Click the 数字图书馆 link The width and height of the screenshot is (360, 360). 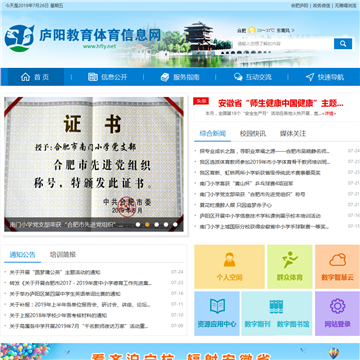293,324
